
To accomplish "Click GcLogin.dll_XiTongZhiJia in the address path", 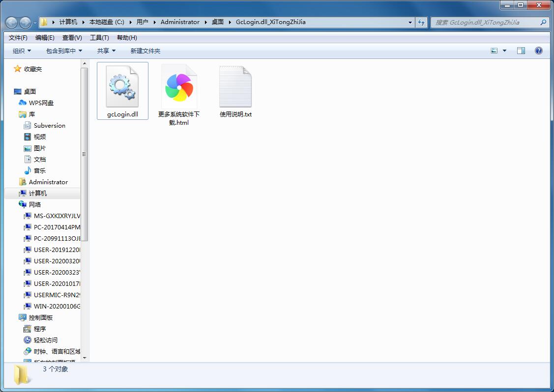I will [271, 22].
